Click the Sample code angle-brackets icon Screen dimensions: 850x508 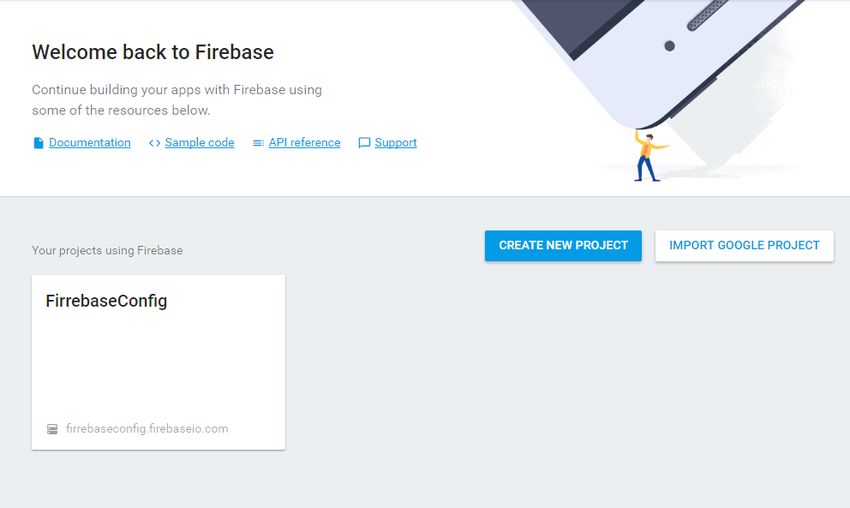pos(154,143)
